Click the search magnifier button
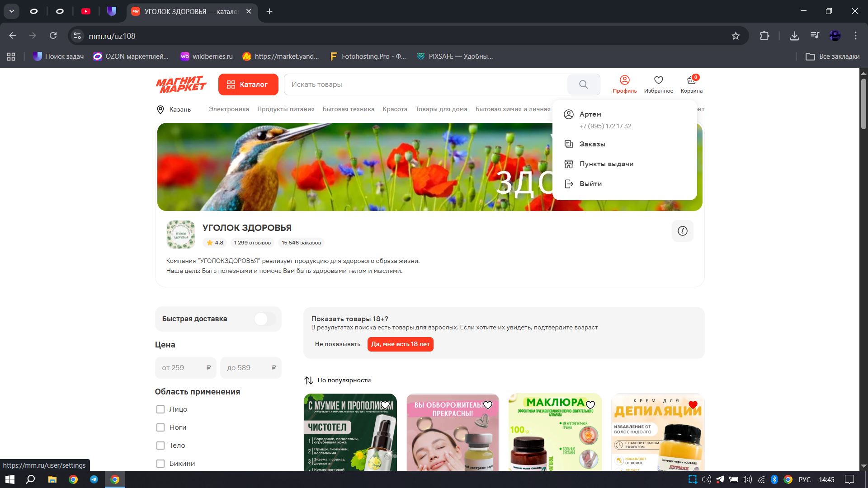 coord(583,84)
